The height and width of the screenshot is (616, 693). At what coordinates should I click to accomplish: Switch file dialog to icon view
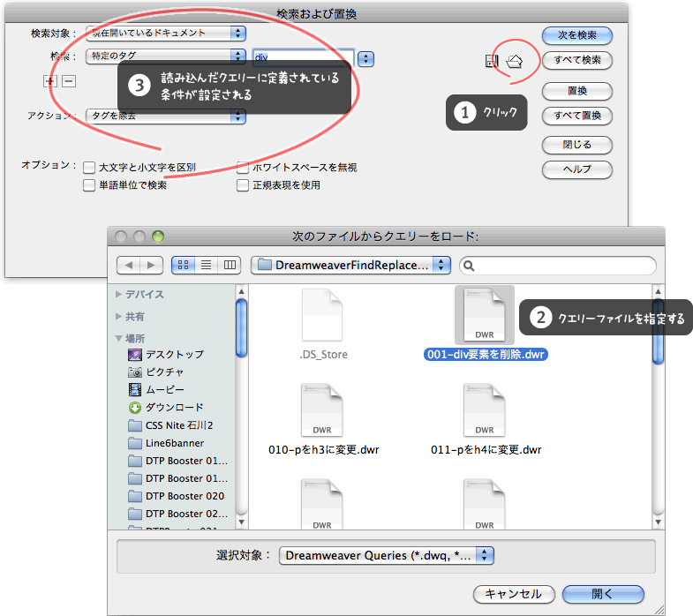pyautogui.click(x=183, y=265)
